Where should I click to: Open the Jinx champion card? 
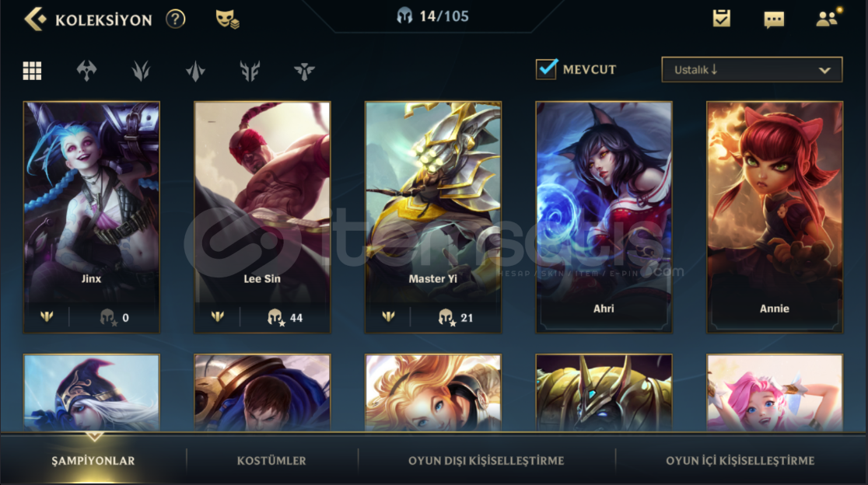91,218
